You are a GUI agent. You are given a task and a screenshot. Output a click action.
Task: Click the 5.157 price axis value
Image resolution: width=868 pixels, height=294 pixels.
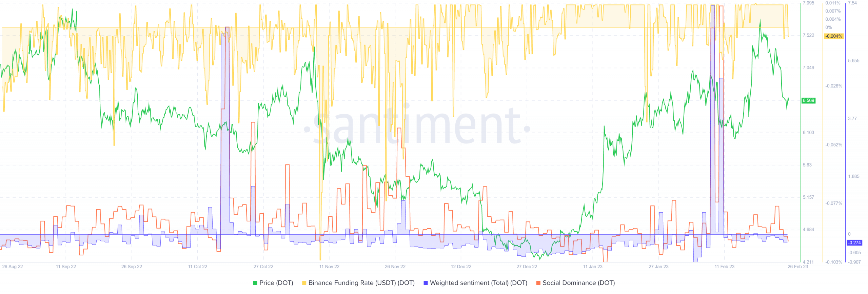click(x=808, y=197)
